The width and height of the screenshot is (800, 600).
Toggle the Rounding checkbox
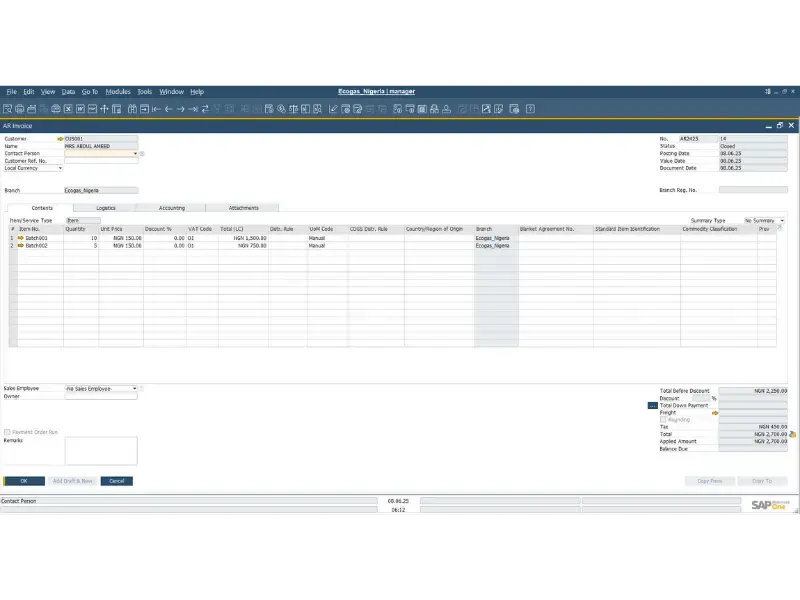coord(662,418)
